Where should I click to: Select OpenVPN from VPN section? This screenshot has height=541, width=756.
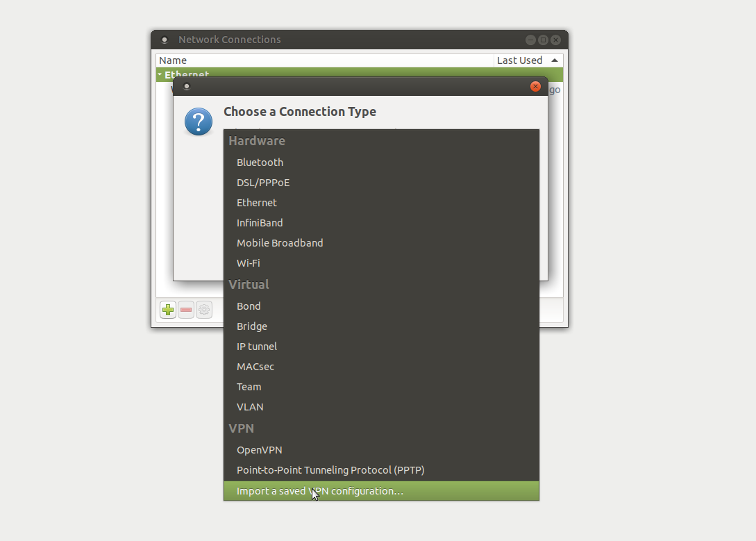pos(260,450)
